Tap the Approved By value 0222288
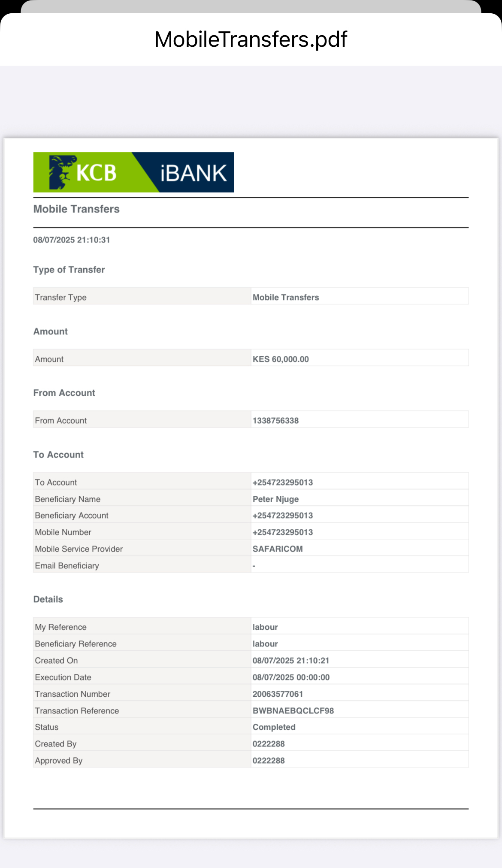This screenshot has height=868, width=502. (269, 761)
